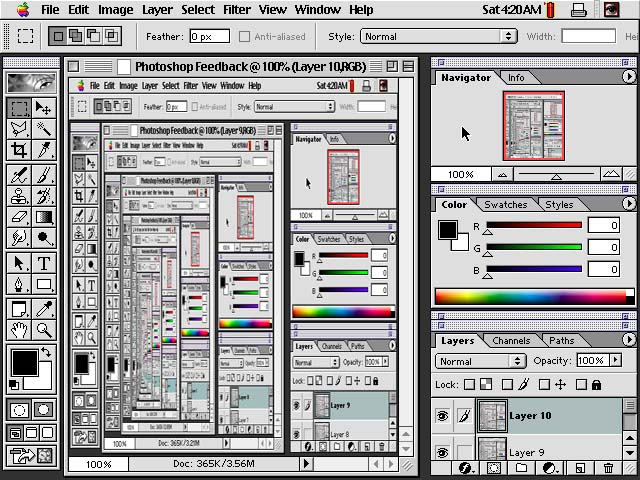Select the Type tool

point(44,263)
